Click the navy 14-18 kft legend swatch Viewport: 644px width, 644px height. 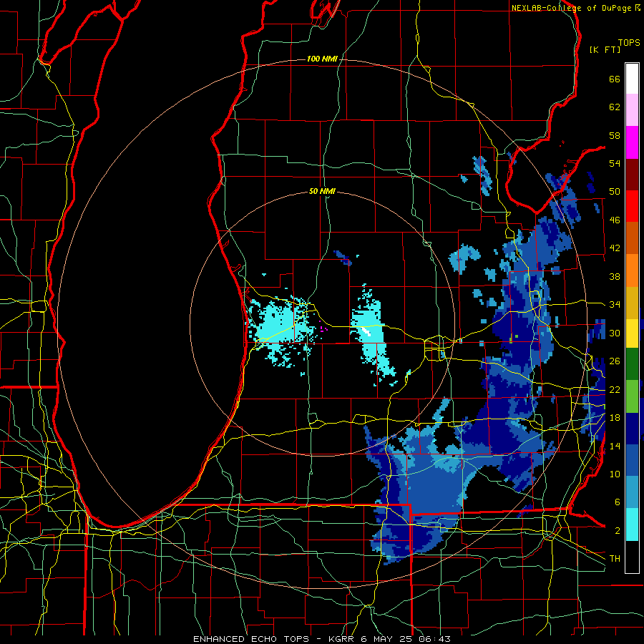click(632, 429)
